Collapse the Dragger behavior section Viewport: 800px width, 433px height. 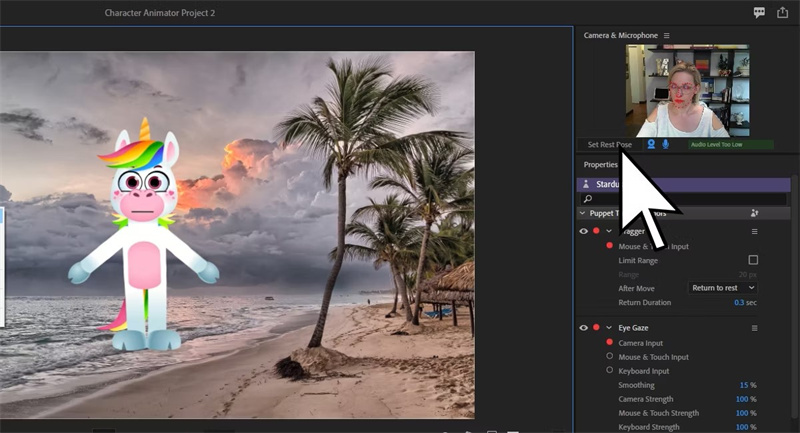(608, 231)
